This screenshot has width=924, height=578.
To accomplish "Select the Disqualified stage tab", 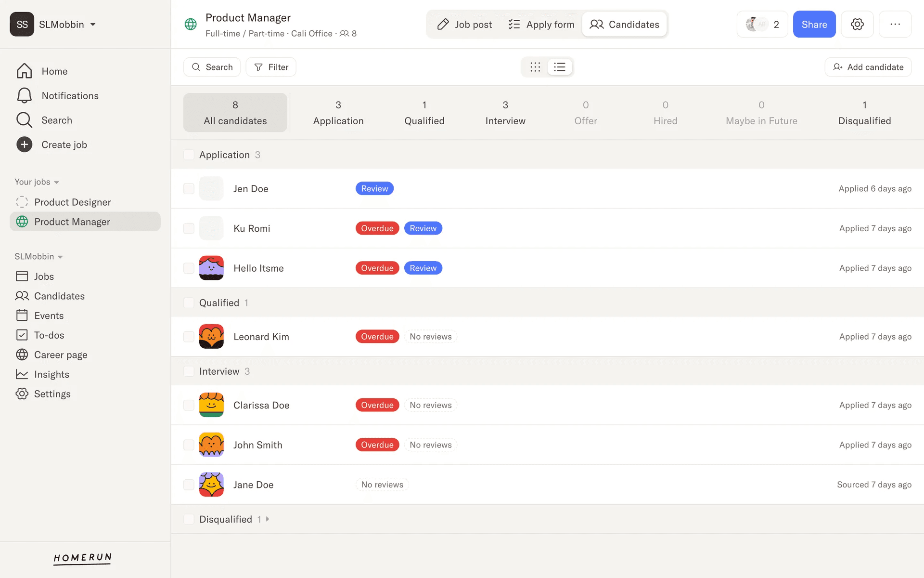I will tap(864, 113).
